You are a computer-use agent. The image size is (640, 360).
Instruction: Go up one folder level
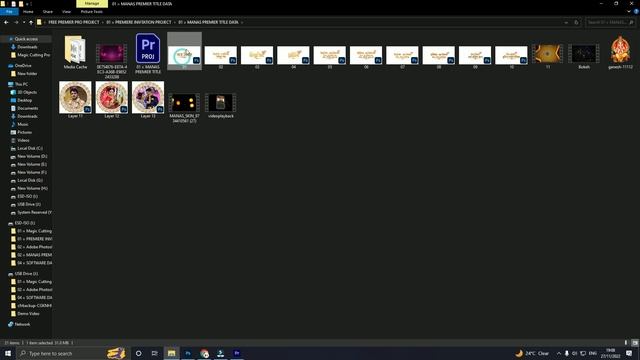pyautogui.click(x=31, y=22)
